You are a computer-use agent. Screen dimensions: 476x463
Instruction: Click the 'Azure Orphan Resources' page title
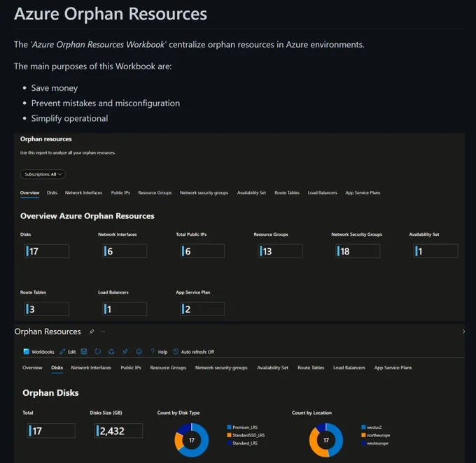111,14
